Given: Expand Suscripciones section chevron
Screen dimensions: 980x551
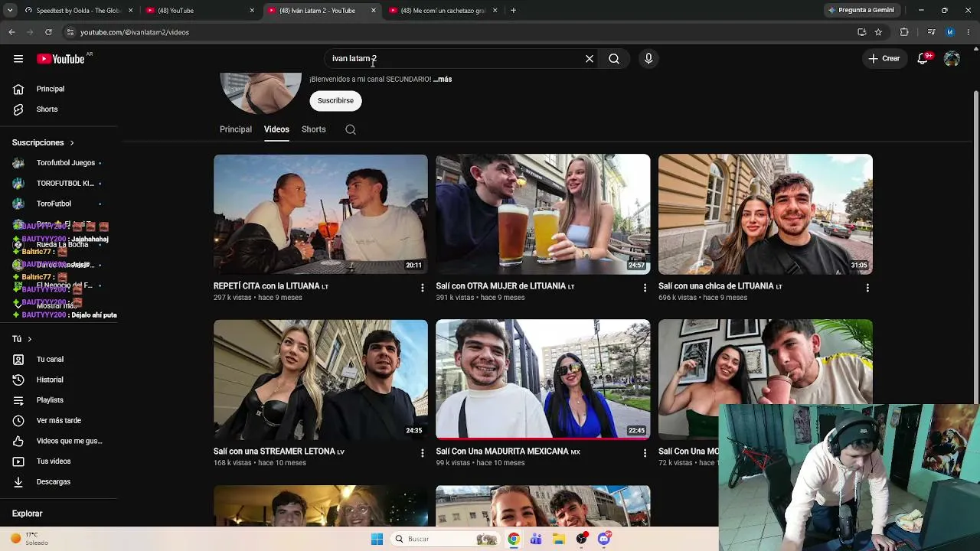Looking at the screenshot, I should pos(72,143).
